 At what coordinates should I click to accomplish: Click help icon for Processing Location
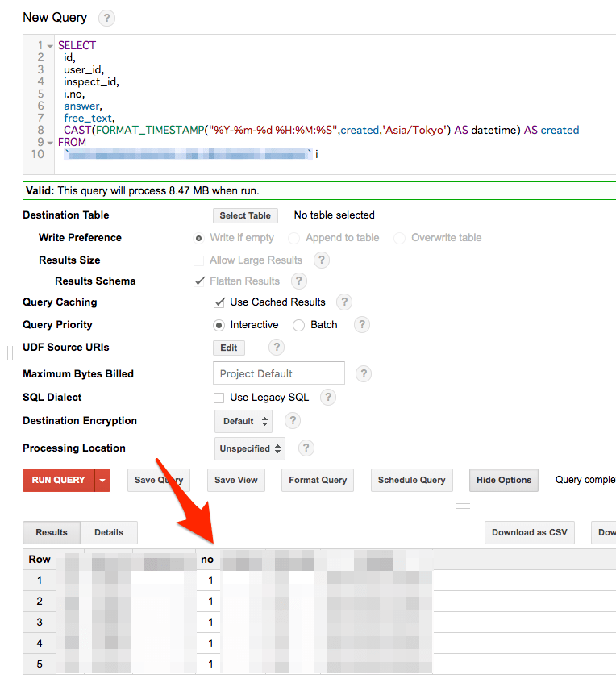tap(306, 448)
